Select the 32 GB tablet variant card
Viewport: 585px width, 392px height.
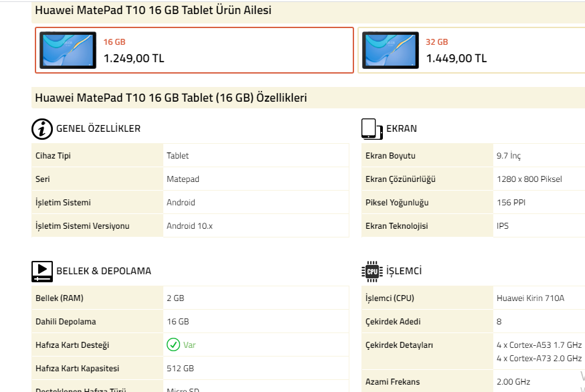(x=472, y=50)
